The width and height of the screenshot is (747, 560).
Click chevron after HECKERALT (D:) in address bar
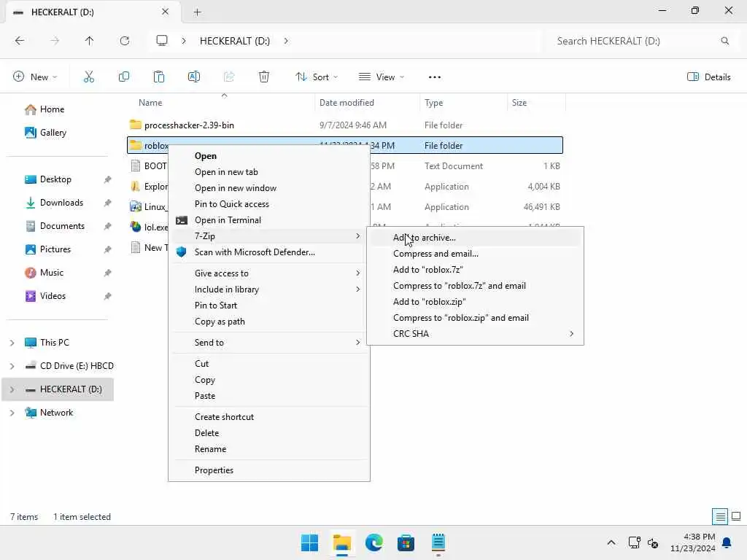[286, 41]
